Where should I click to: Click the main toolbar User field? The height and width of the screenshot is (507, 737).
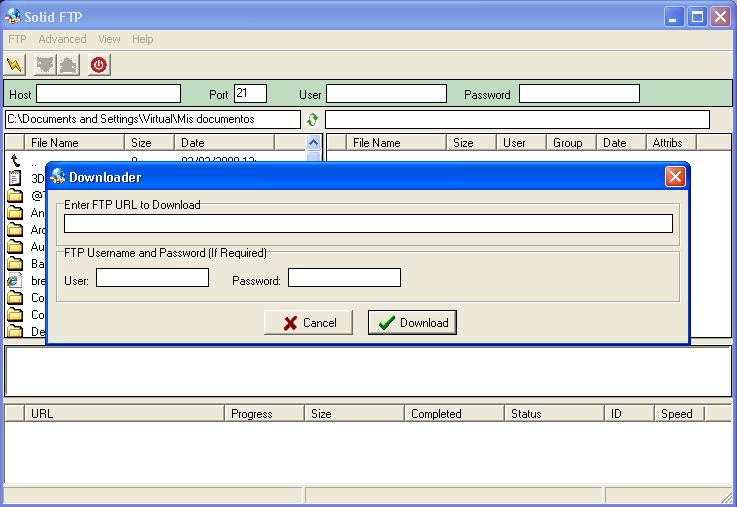click(386, 94)
